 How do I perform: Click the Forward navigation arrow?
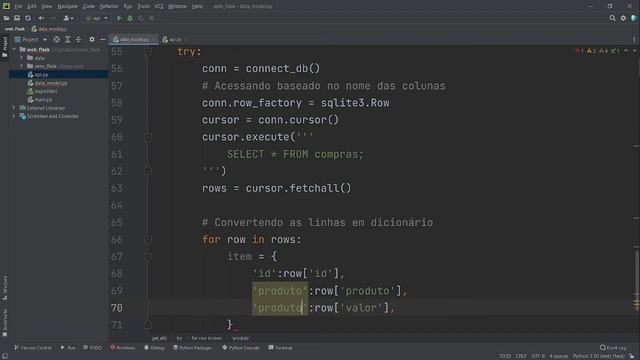click(53, 18)
